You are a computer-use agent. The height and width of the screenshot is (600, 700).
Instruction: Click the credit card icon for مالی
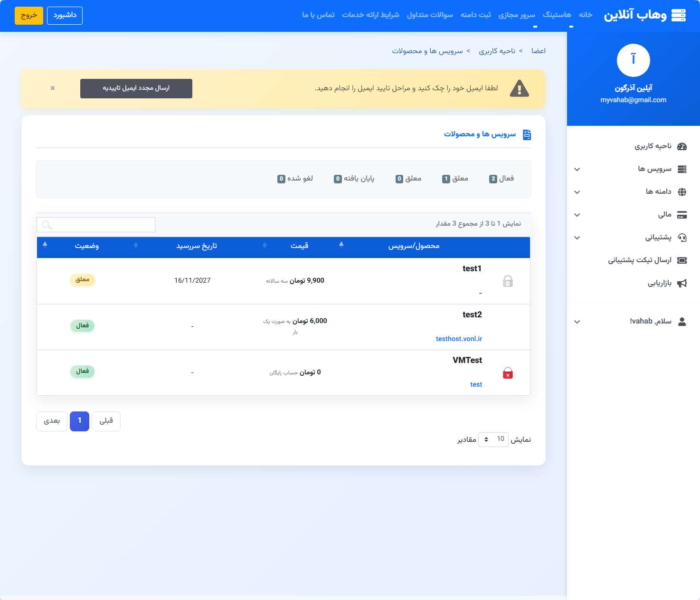[682, 215]
